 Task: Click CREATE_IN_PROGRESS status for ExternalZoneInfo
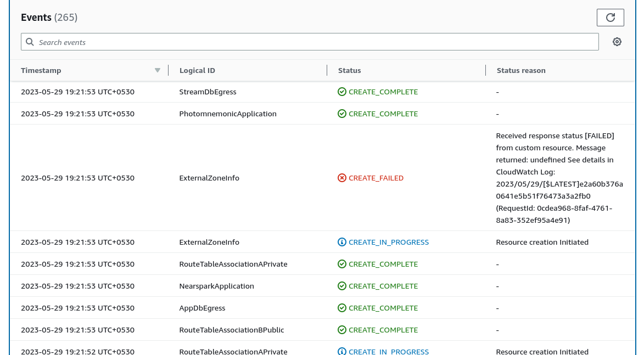(x=389, y=242)
